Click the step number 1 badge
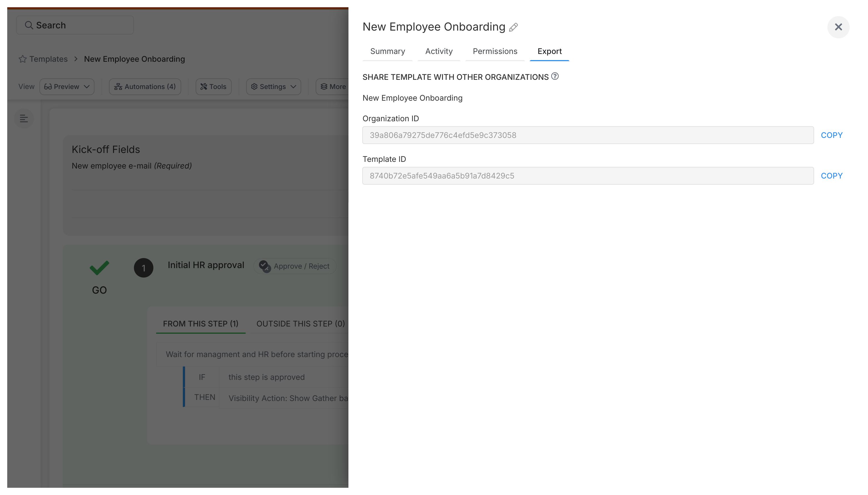Viewport: 868px width, 495px height. 143,268
